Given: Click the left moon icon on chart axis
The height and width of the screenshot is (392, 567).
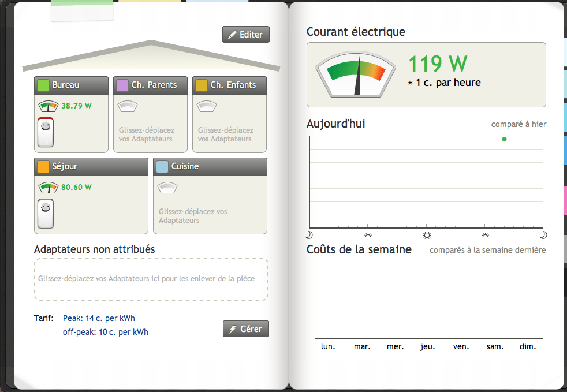Looking at the screenshot, I should (x=309, y=235).
